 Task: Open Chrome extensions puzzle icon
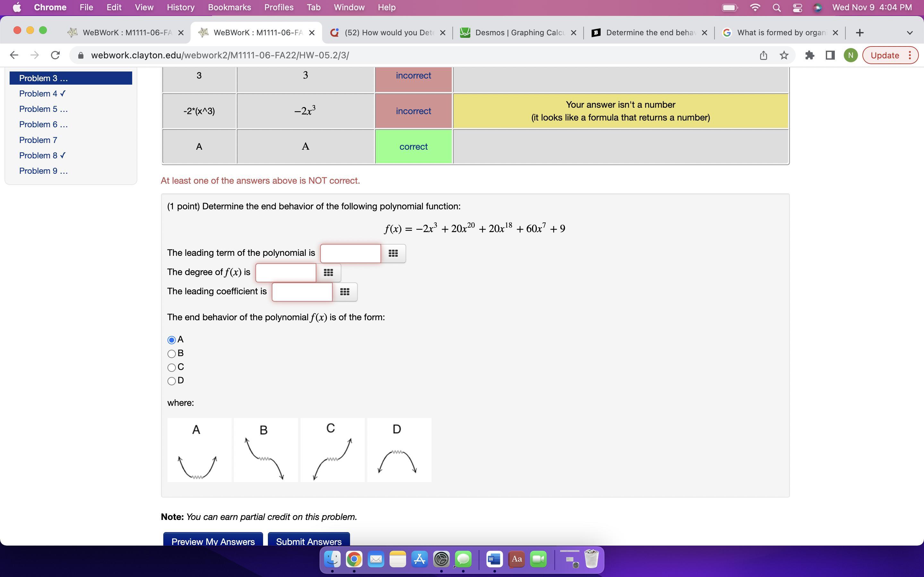pos(809,55)
